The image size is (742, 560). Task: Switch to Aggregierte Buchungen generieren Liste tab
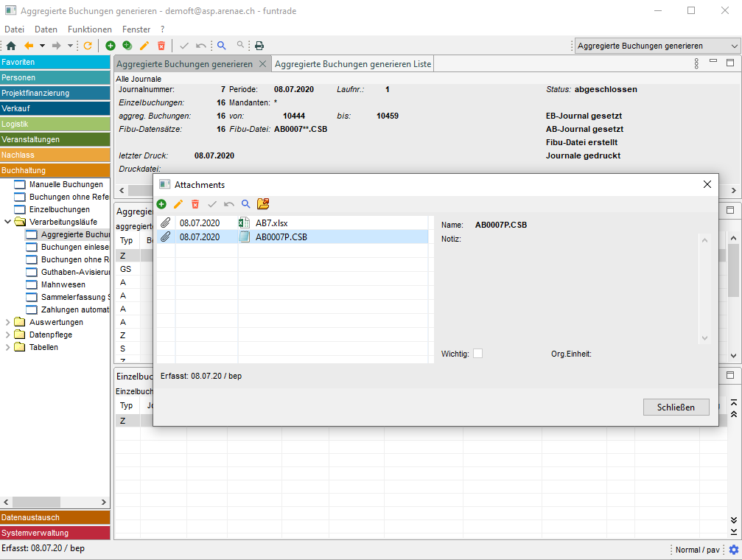[353, 64]
